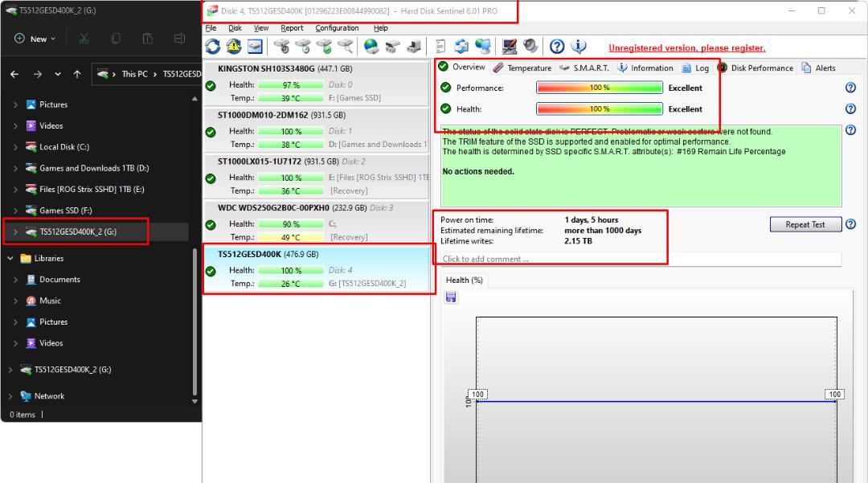Expand the Documents library node
This screenshot has width=868, height=483.
tap(15, 280)
